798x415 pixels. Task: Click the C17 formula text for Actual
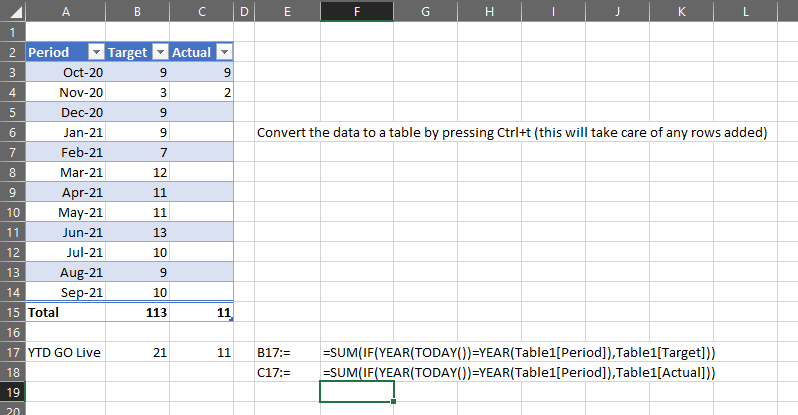coord(519,372)
